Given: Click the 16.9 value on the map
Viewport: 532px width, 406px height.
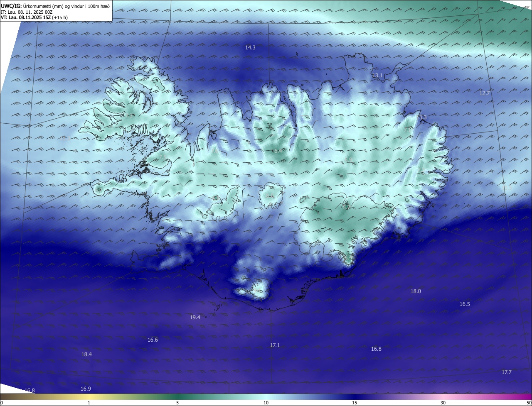Looking at the screenshot, I should tap(86, 389).
